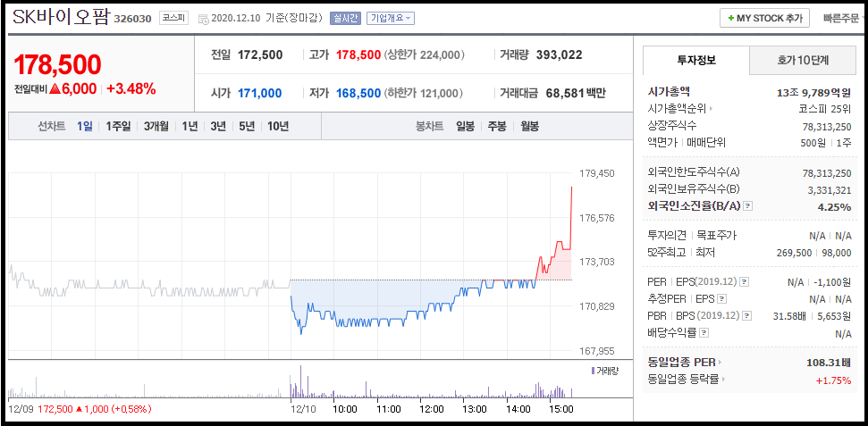Click the help icon beside PER EPS(2019.12)
This screenshot has height=426, width=868.
744,281
